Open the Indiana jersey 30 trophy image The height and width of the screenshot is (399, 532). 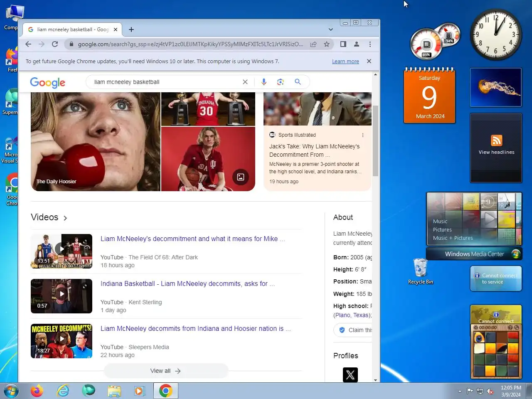coord(208,109)
